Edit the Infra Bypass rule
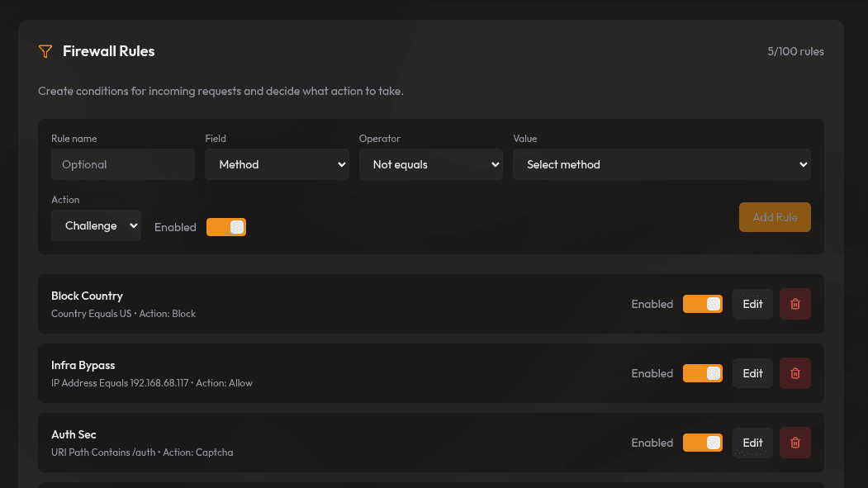Viewport: 868px width, 488px height. tap(752, 373)
